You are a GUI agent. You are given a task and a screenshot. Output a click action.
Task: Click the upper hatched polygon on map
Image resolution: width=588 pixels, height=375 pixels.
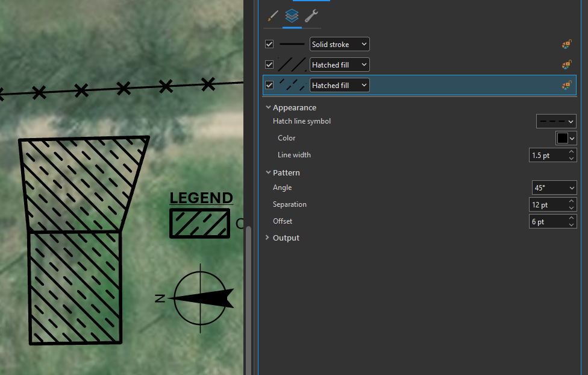click(83, 184)
